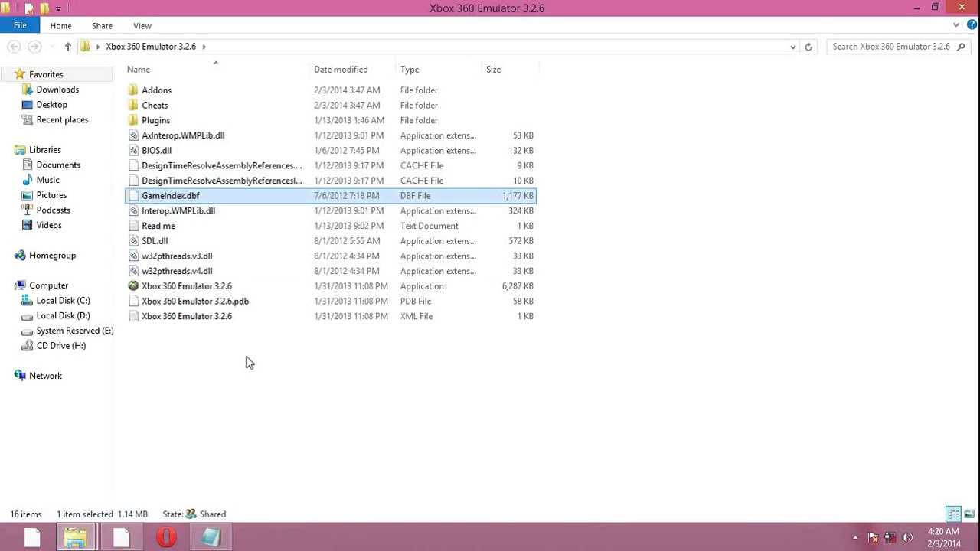Open Opera browser from the taskbar
Screen dimensions: 980x551
(x=166, y=537)
